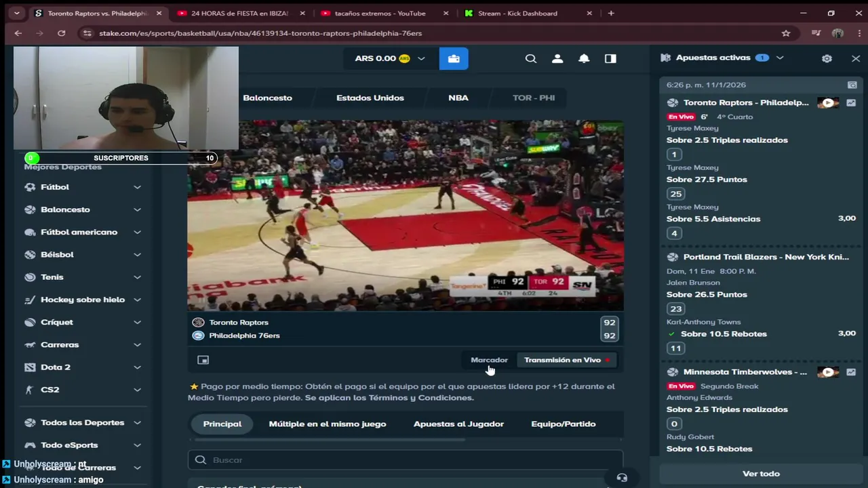Go back with the browser back arrow
The image size is (868, 488).
tap(18, 33)
